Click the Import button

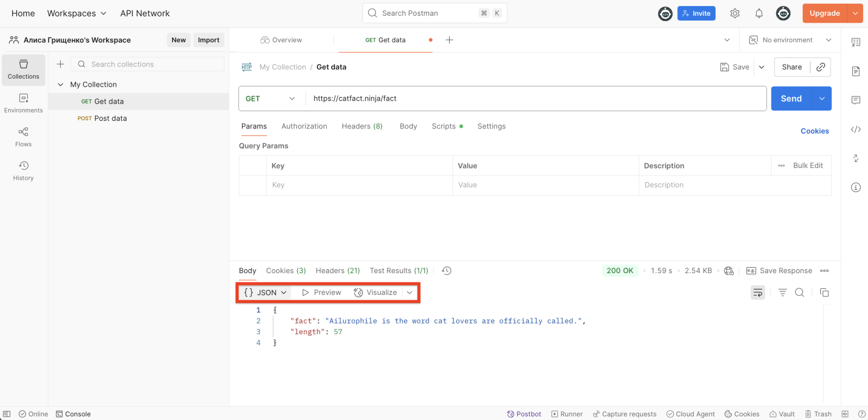point(209,40)
